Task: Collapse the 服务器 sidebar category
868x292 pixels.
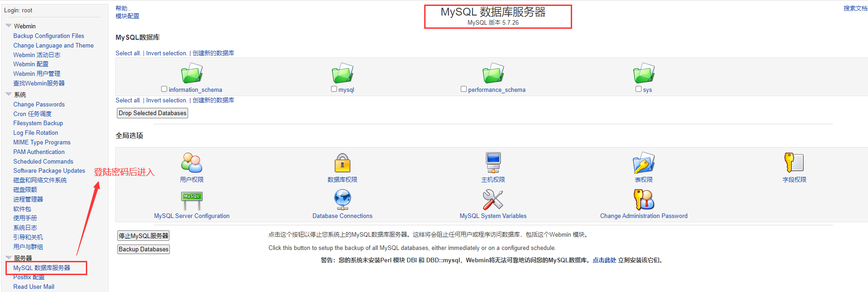Action: 8,258
